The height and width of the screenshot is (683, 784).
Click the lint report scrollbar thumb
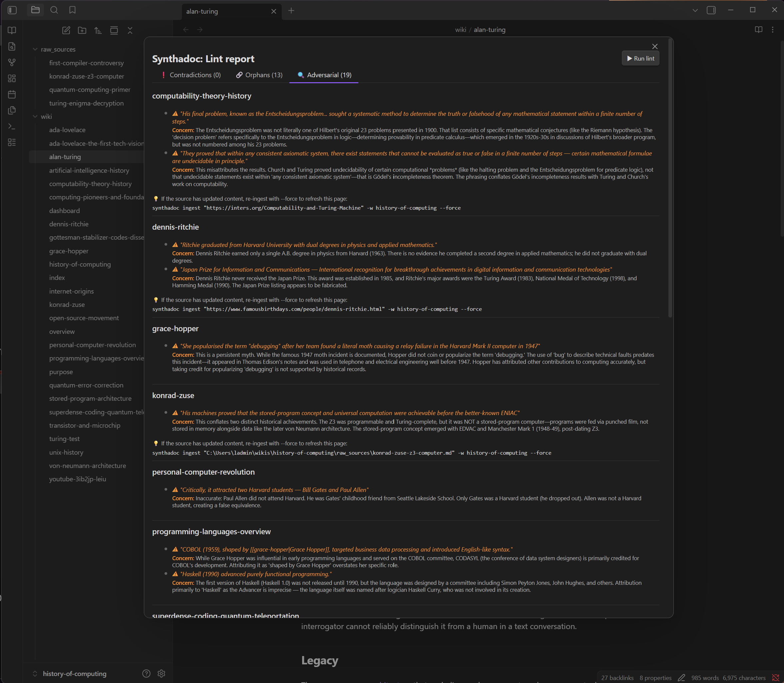tap(670, 178)
